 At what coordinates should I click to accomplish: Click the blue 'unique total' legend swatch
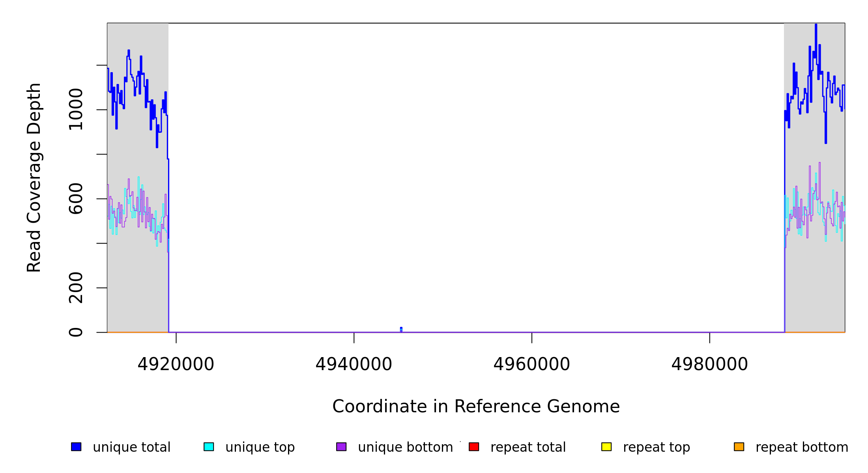(76, 447)
